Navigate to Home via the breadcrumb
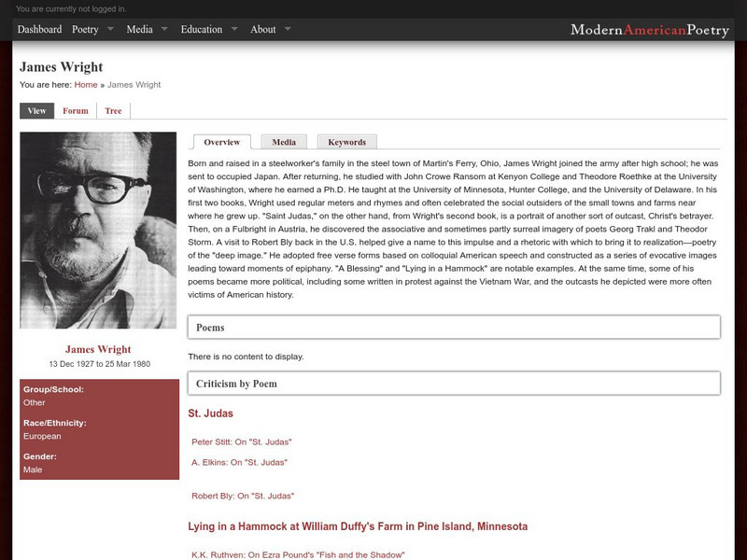Image resolution: width=747 pixels, height=560 pixels. 84,84
